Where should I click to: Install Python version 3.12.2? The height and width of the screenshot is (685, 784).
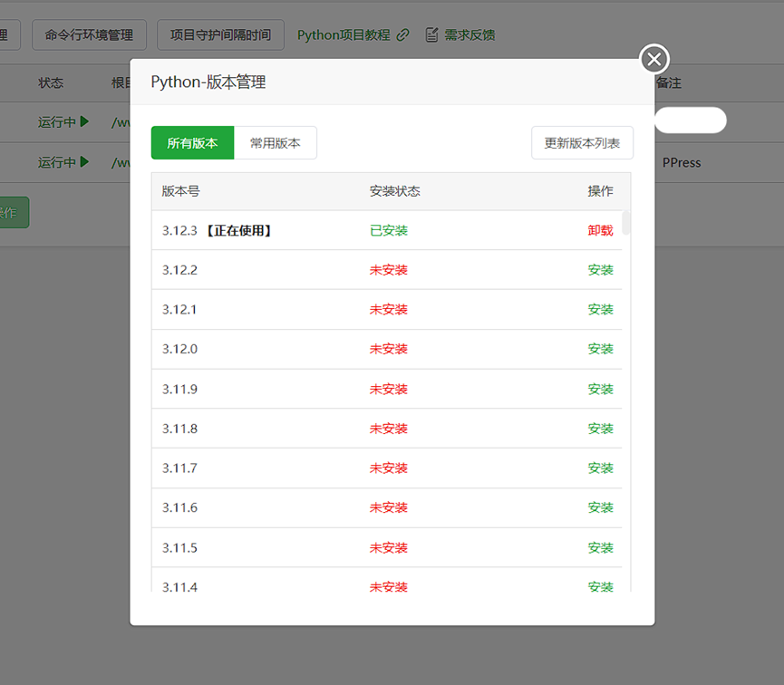[600, 270]
